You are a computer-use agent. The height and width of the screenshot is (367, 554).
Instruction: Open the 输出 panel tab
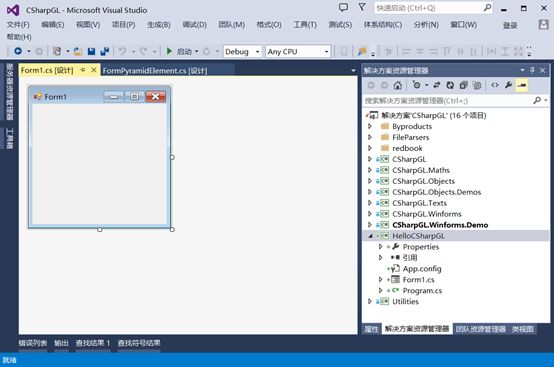61,343
